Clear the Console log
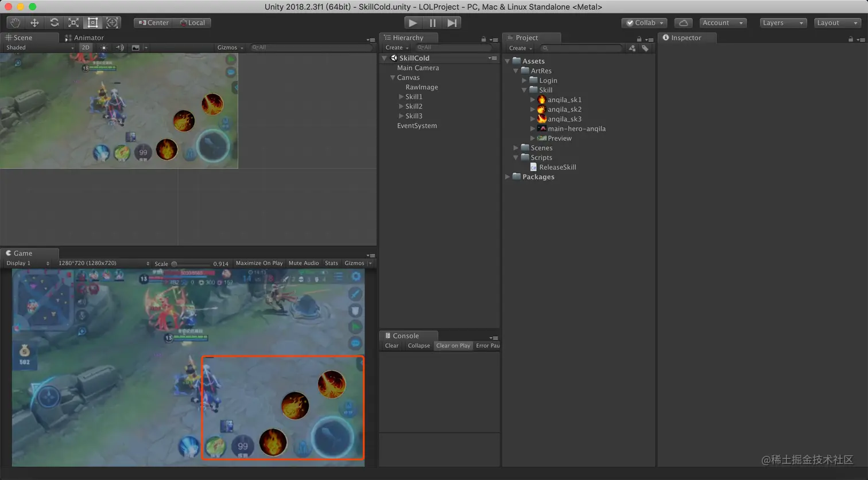 [x=392, y=346]
